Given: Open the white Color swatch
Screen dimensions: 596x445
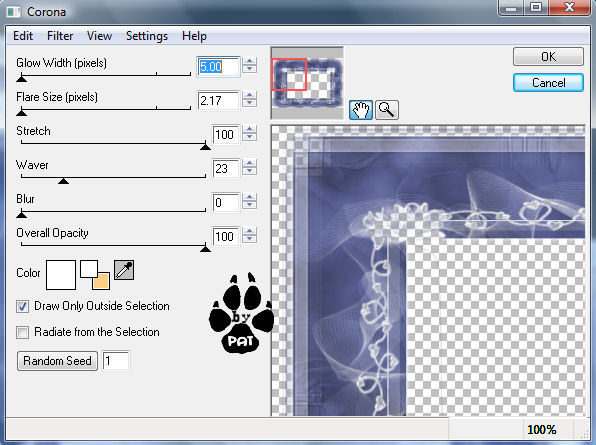Looking at the screenshot, I should 61,275.
